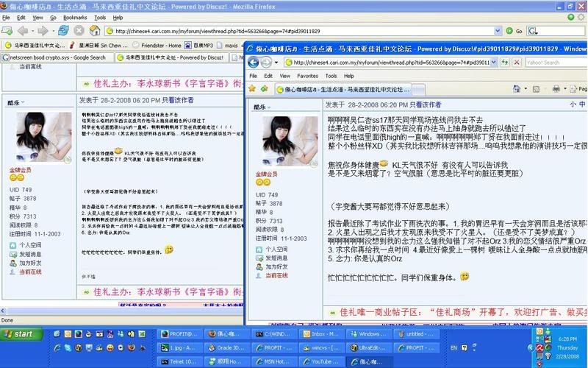Open the Bookmarks menu in Firefox

(74, 16)
